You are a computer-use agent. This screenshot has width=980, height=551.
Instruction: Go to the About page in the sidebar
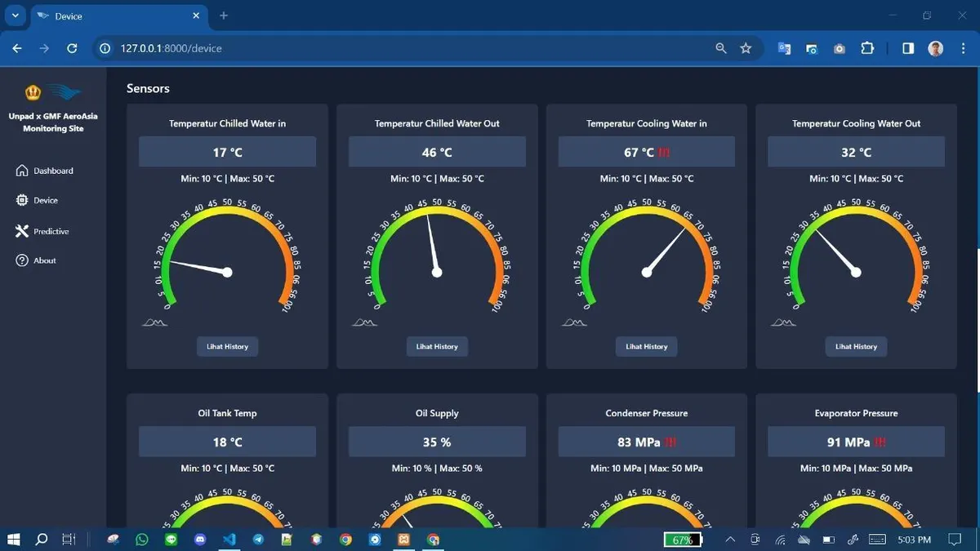tap(37, 260)
